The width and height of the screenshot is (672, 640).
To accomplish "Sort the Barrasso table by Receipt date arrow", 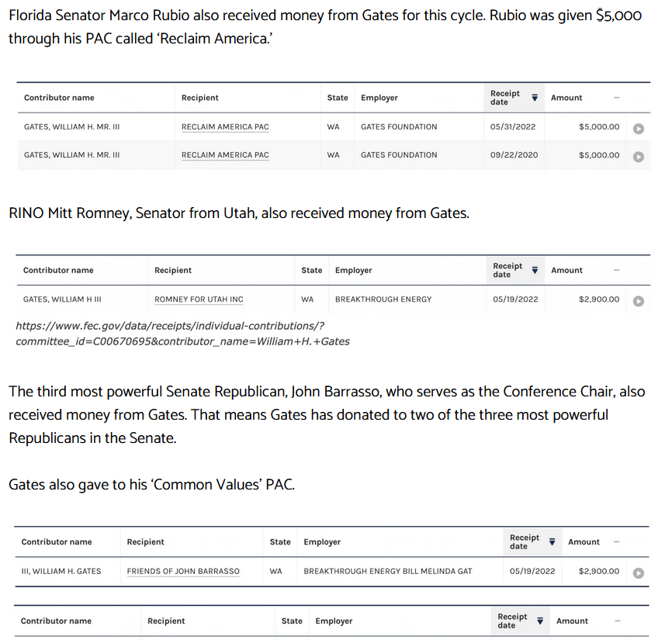I will coord(552,542).
